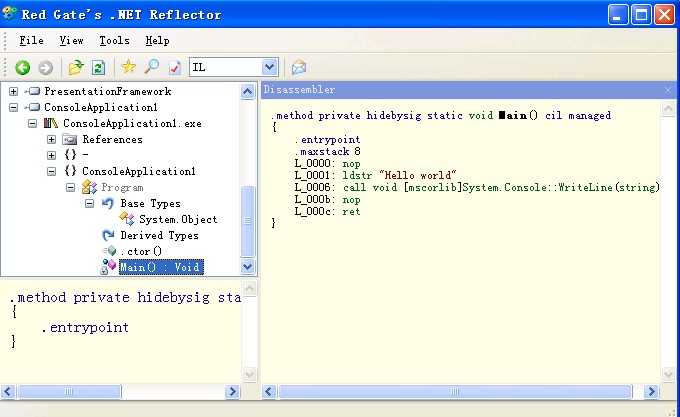Viewport: 680px width, 417px height.
Task: Select the PresentationFramework tree item
Action: (x=108, y=91)
